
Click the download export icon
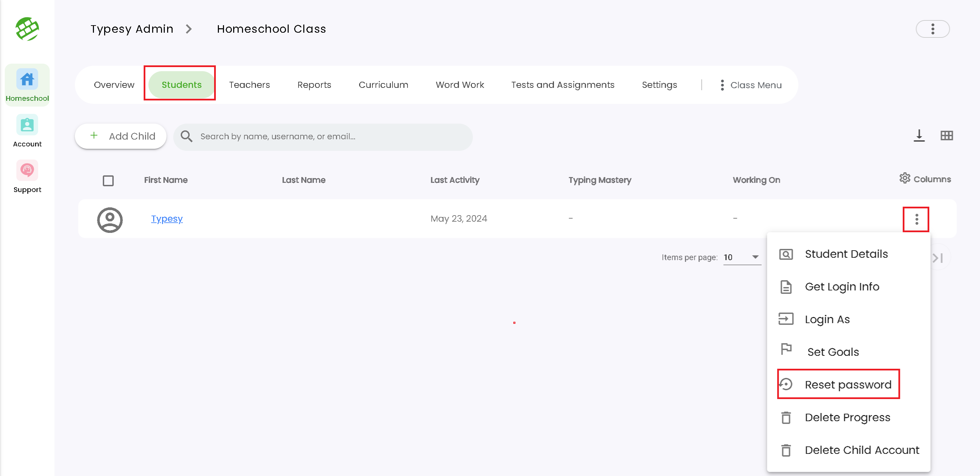[919, 136]
